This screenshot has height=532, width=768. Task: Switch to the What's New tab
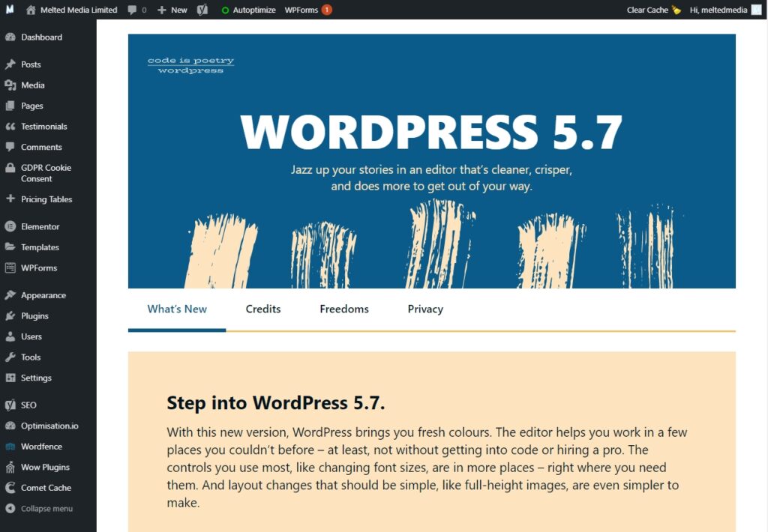[177, 309]
